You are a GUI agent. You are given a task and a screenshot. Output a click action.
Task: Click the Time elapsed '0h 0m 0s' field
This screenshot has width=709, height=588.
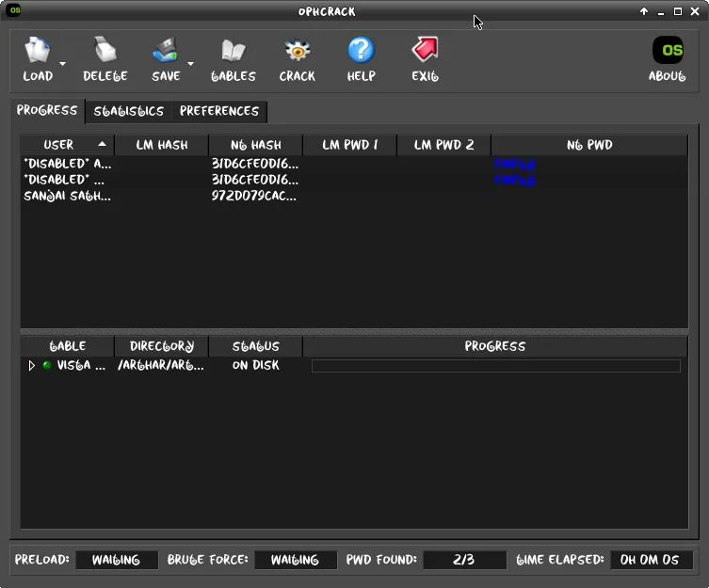pos(651,561)
